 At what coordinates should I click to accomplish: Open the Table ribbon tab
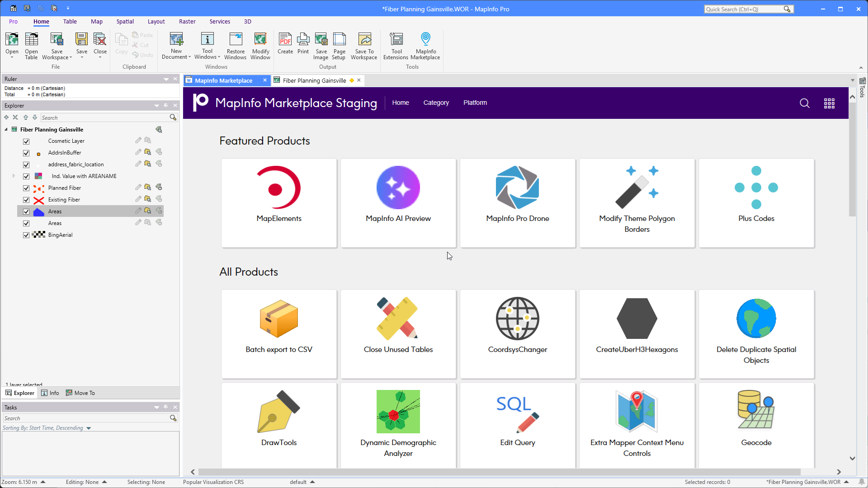click(70, 22)
